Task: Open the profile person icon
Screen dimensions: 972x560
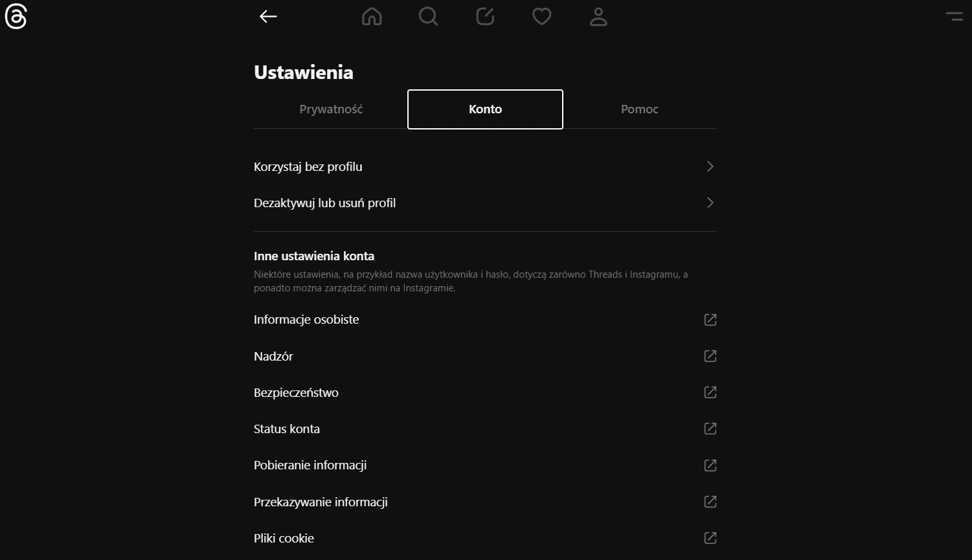Action: click(598, 17)
